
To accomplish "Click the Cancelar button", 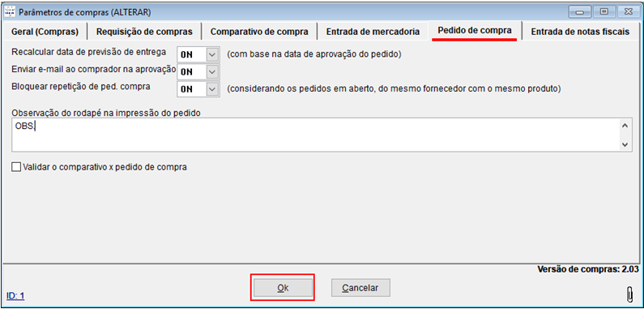I will (x=360, y=288).
